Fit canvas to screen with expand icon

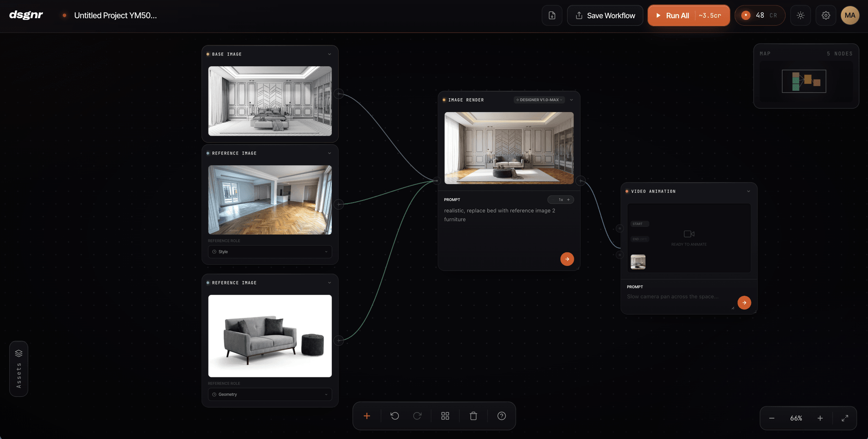845,418
